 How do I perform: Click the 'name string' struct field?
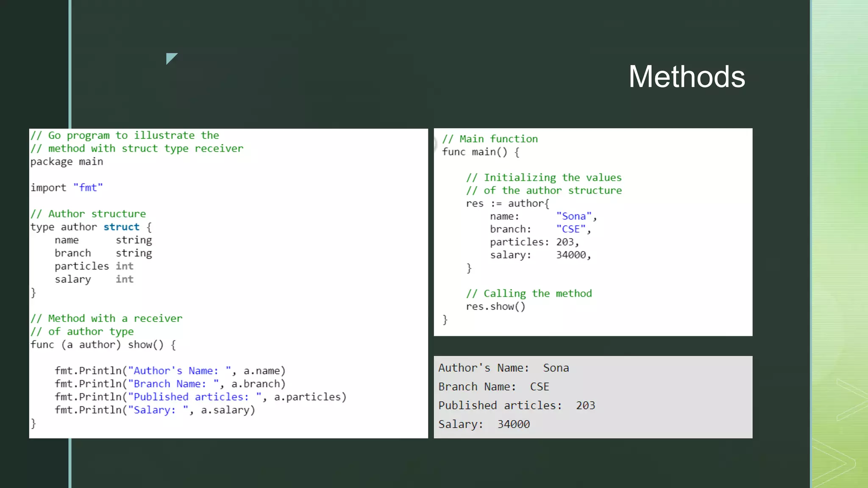pos(103,240)
